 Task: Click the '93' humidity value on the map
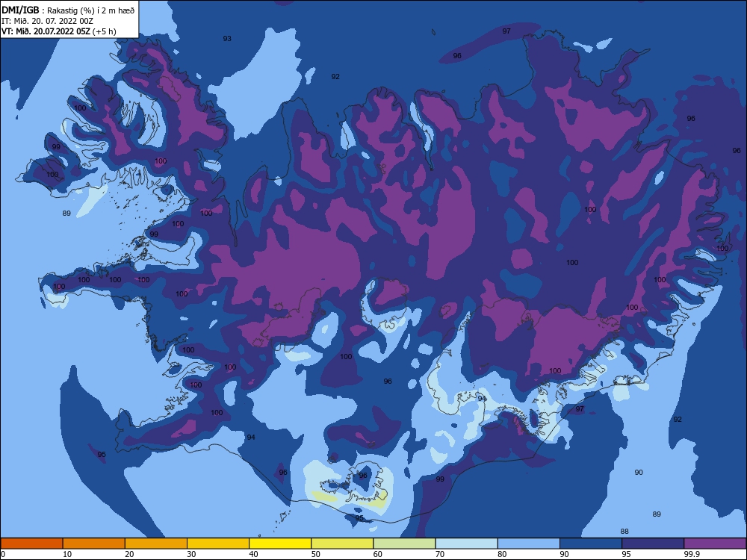227,39
